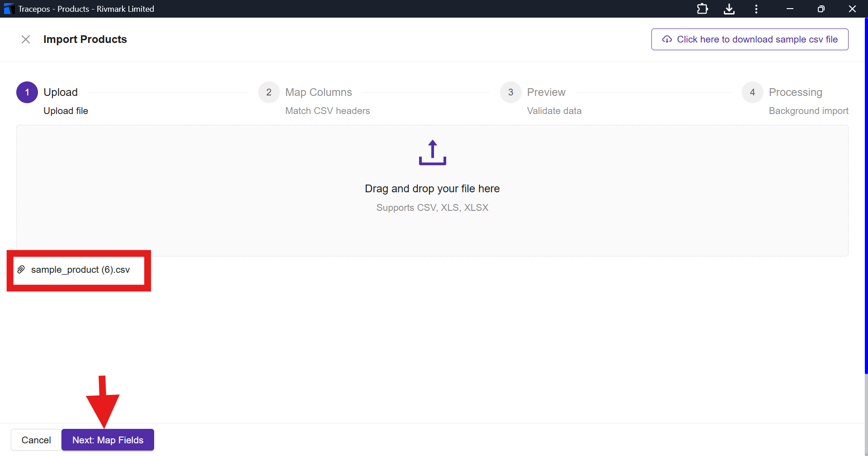
Task: Click the 'Processing' step label
Action: click(796, 92)
